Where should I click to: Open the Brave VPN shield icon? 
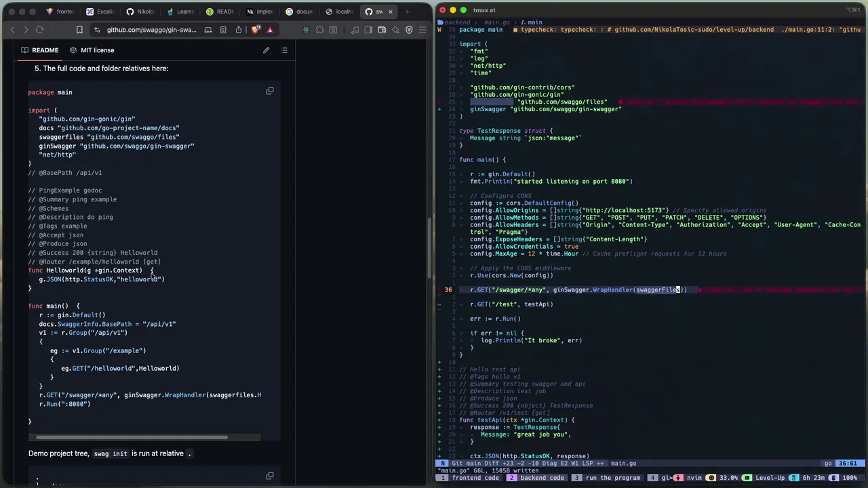pos(409,30)
